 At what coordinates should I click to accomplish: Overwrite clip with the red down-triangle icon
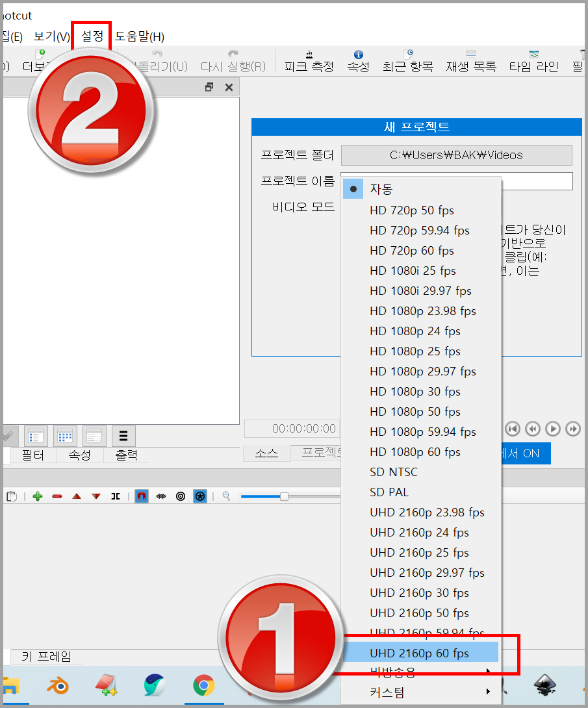pos(96,496)
